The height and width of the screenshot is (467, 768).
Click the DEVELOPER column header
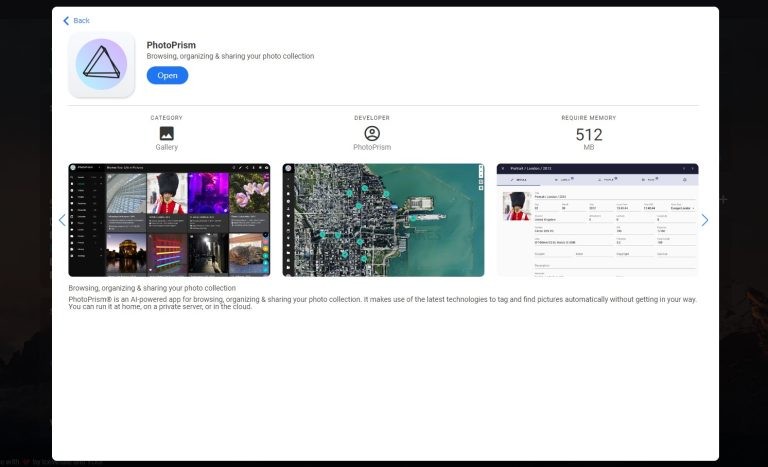pos(372,118)
